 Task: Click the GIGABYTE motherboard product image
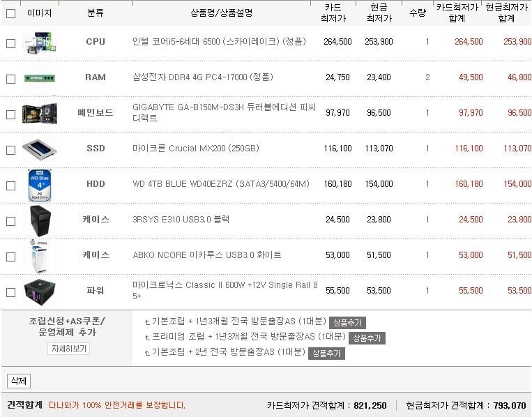tap(40, 114)
